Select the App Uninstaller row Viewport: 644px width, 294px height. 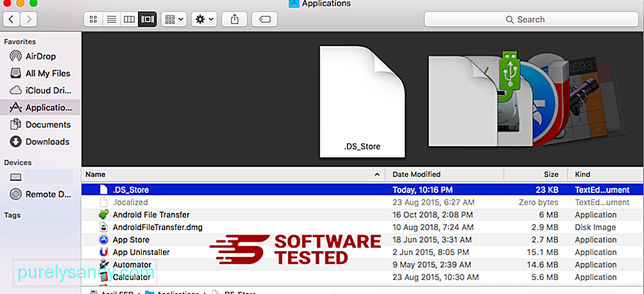tap(362, 252)
